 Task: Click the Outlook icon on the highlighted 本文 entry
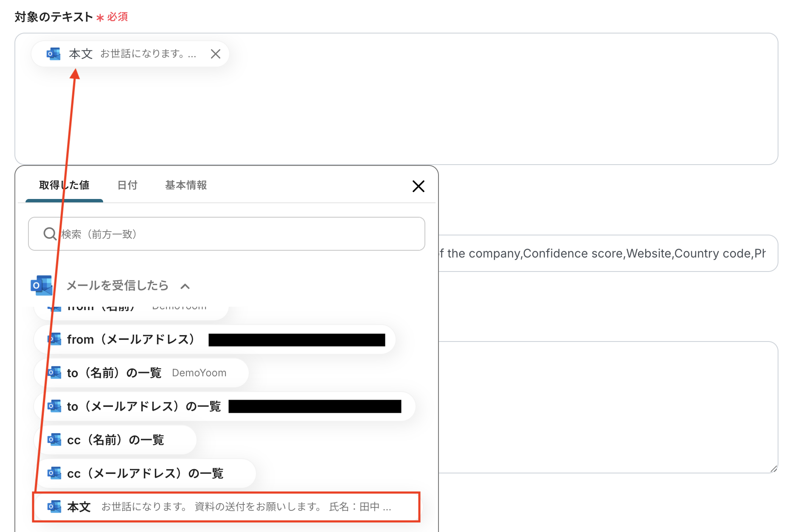click(54, 507)
